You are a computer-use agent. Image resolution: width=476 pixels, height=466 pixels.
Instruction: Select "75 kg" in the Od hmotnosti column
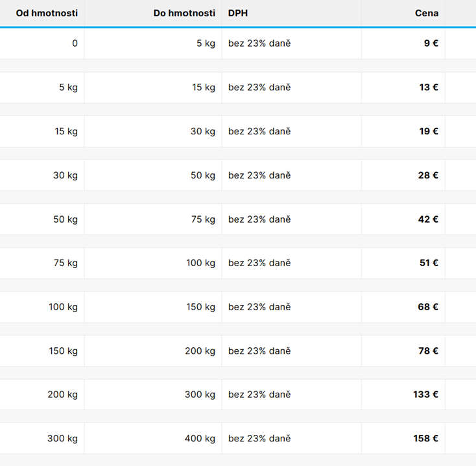tap(65, 263)
